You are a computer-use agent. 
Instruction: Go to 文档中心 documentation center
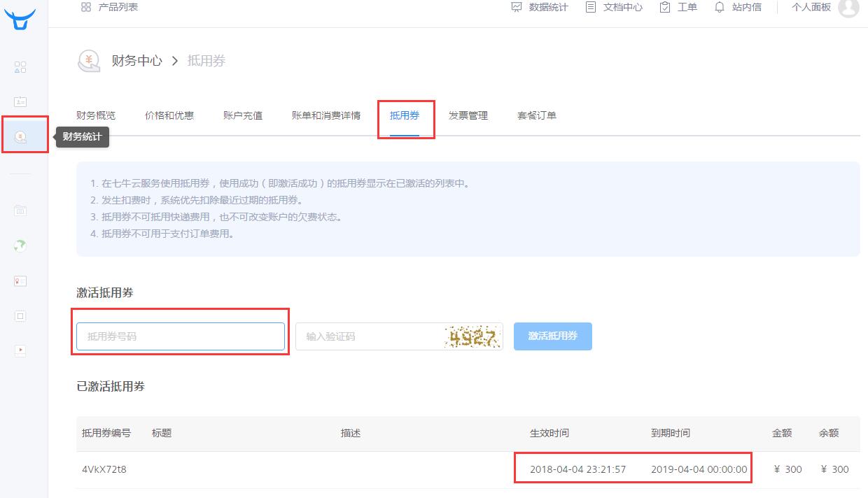614,7
